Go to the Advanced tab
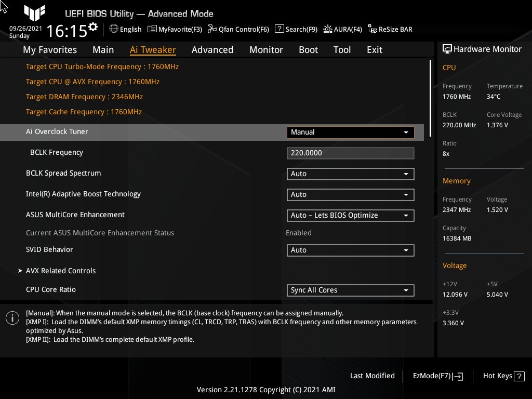Image resolution: width=532 pixels, height=399 pixels. click(212, 50)
